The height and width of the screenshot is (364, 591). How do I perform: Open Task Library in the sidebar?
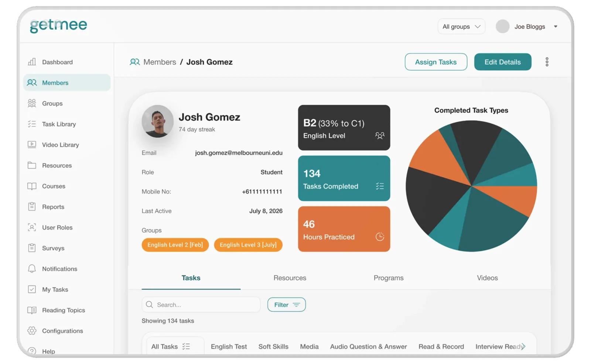67,124
